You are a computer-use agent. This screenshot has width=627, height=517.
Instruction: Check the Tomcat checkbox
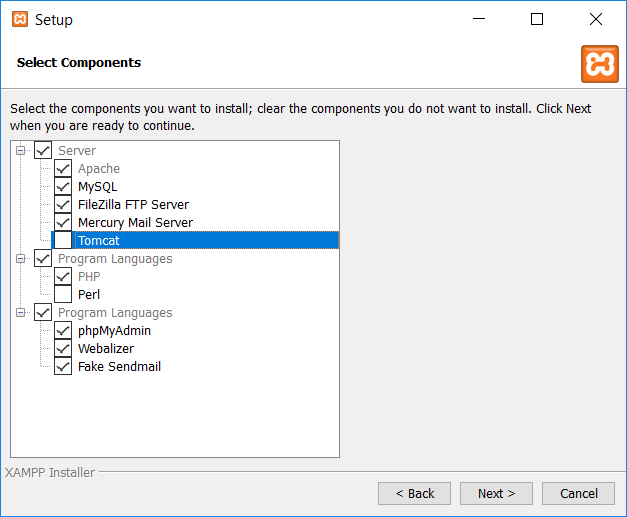point(63,240)
